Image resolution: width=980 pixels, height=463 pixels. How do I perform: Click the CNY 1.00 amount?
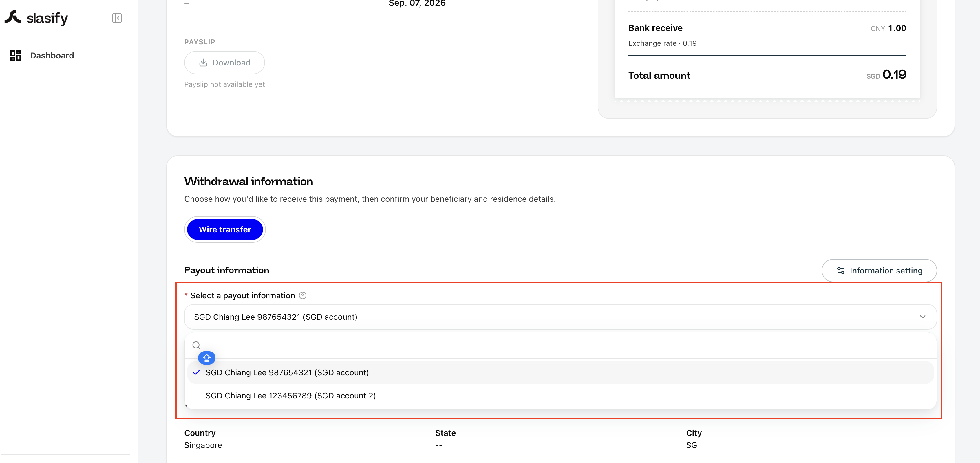click(x=888, y=28)
